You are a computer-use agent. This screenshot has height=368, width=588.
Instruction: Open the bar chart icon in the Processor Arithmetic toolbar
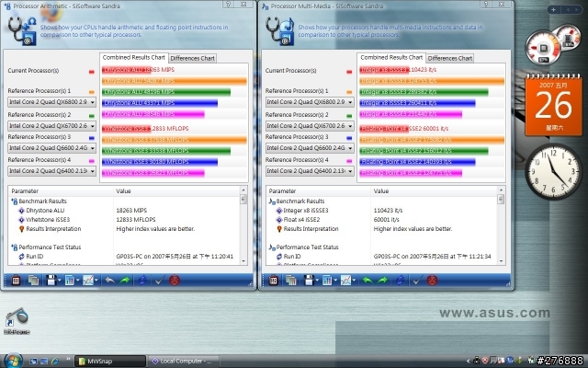click(70, 280)
